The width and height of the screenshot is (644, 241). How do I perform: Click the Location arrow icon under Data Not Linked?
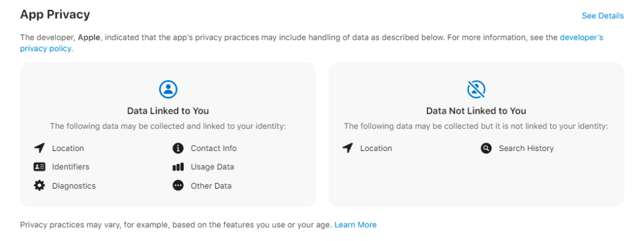coord(347,148)
